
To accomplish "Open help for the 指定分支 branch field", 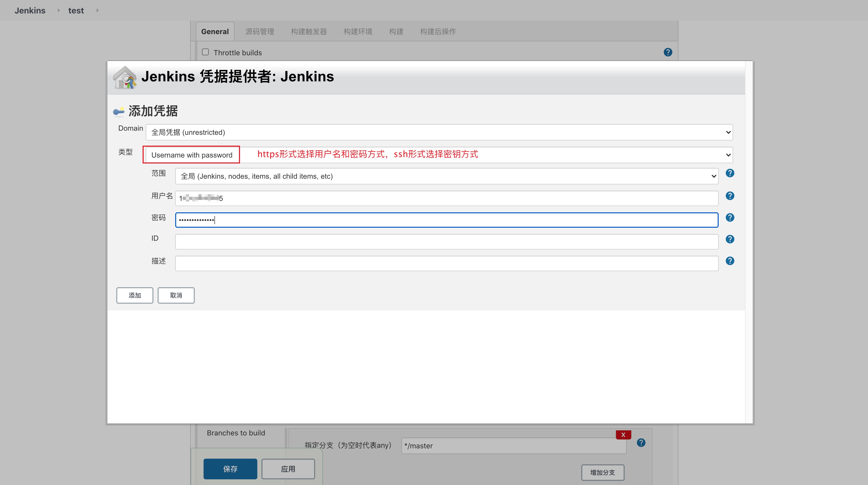I will pos(641,443).
